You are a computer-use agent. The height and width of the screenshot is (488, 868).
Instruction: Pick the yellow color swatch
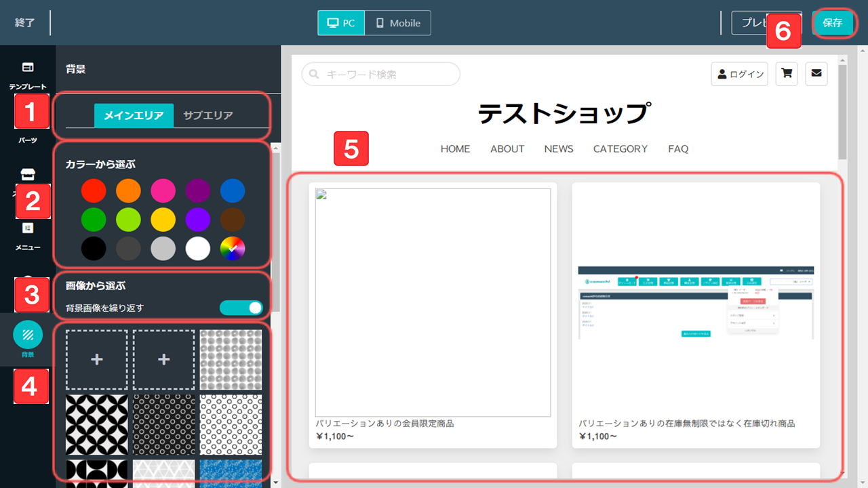click(163, 220)
